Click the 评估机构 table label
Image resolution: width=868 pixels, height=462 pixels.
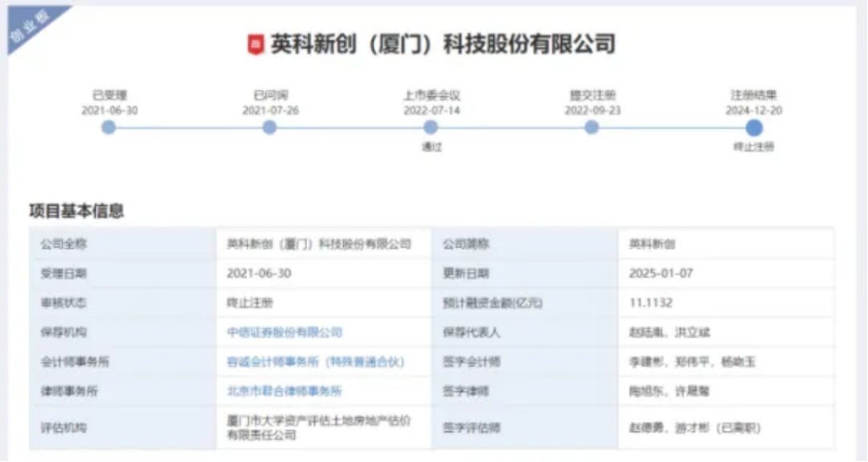(x=63, y=427)
